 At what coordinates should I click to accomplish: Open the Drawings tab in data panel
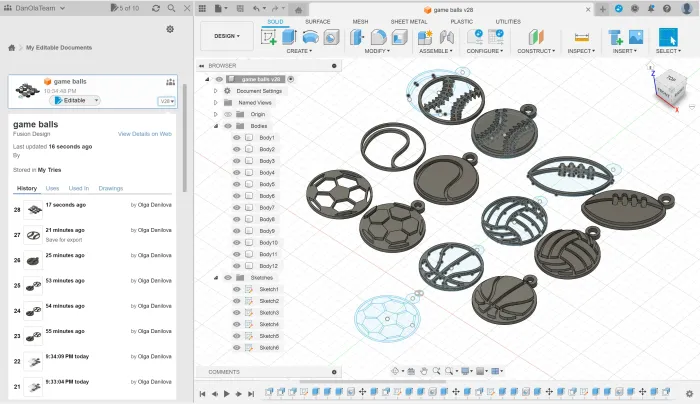pyautogui.click(x=111, y=188)
